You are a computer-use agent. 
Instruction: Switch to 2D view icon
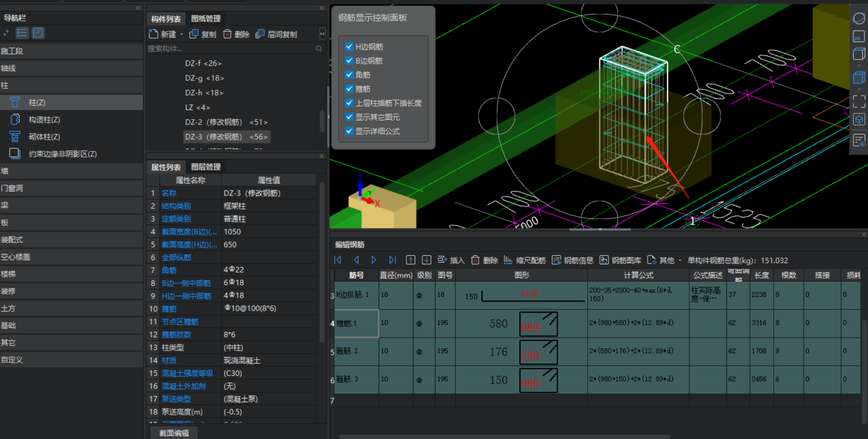coord(859,37)
